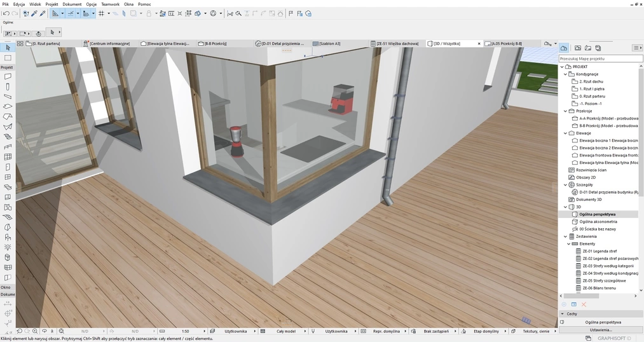Open the Dokument menu
The image size is (644, 342).
click(x=72, y=4)
